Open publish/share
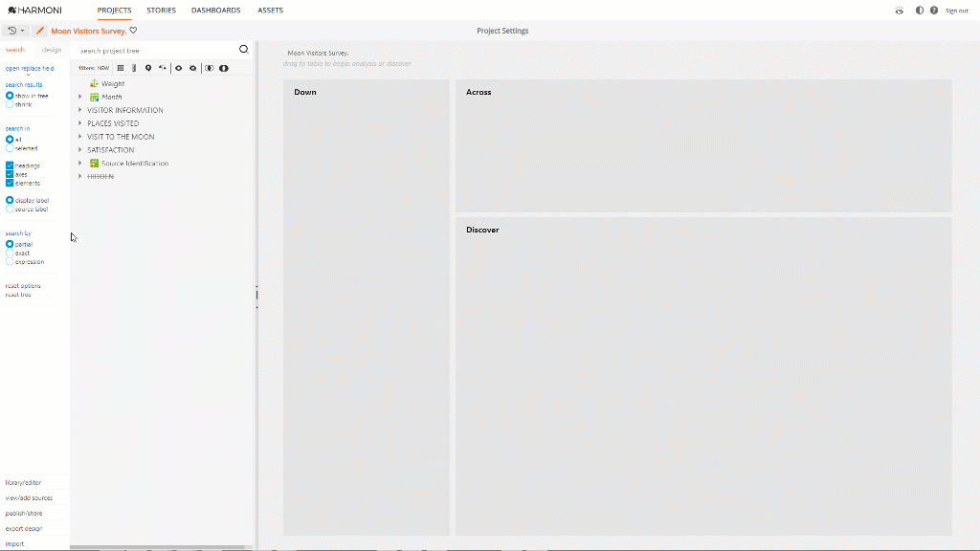 click(x=24, y=513)
